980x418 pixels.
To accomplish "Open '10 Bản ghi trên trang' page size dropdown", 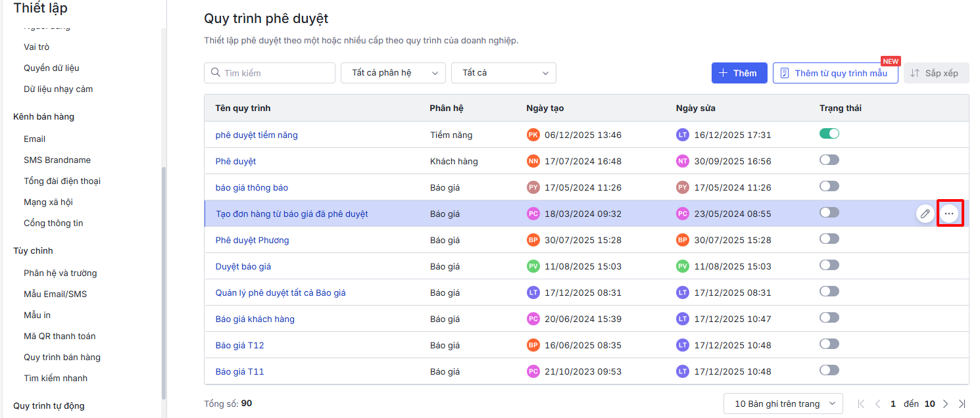I will tap(783, 404).
